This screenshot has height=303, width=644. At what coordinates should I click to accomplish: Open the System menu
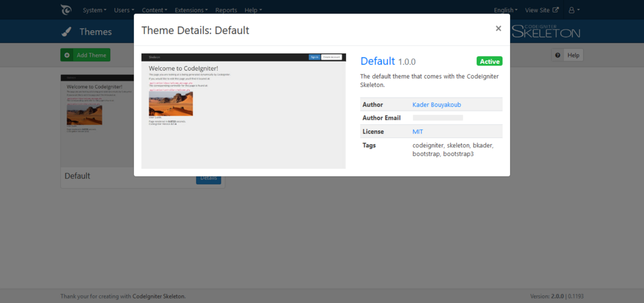pyautogui.click(x=94, y=10)
